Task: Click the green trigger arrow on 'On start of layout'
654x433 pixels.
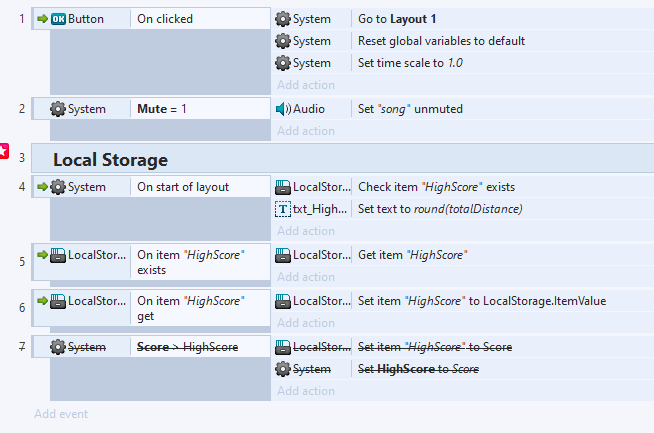Action: pyautogui.click(x=41, y=186)
